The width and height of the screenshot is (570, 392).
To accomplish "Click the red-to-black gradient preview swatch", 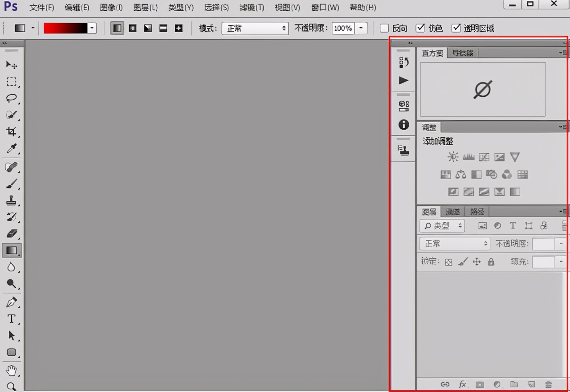I will click(65, 28).
